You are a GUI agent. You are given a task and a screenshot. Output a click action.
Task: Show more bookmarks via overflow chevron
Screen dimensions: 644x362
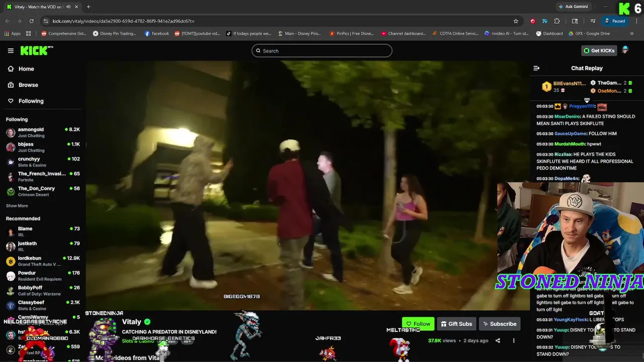(x=632, y=34)
